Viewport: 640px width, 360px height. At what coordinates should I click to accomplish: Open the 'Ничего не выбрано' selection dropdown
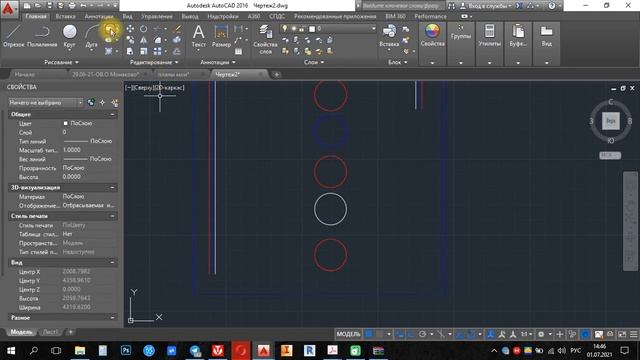tap(46, 102)
